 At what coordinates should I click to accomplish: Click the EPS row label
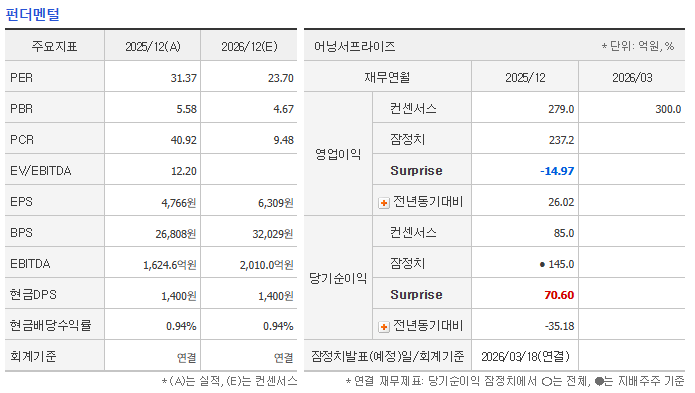[21, 202]
